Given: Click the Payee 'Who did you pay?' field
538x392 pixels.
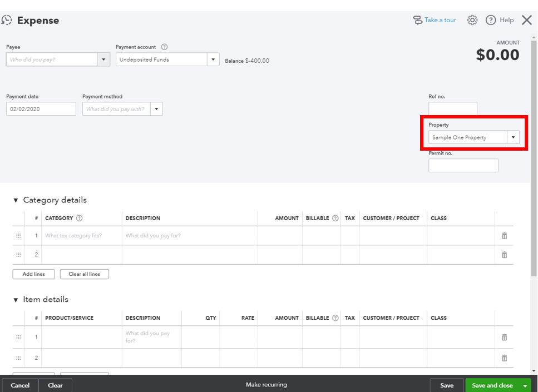Looking at the screenshot, I should 52,59.
